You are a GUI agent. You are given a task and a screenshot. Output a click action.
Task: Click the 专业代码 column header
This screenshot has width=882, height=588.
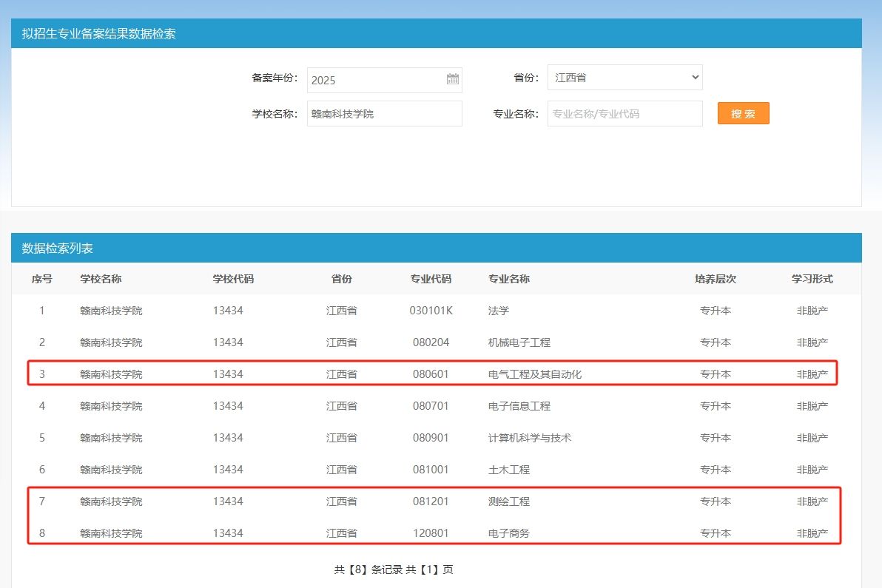[x=431, y=279]
